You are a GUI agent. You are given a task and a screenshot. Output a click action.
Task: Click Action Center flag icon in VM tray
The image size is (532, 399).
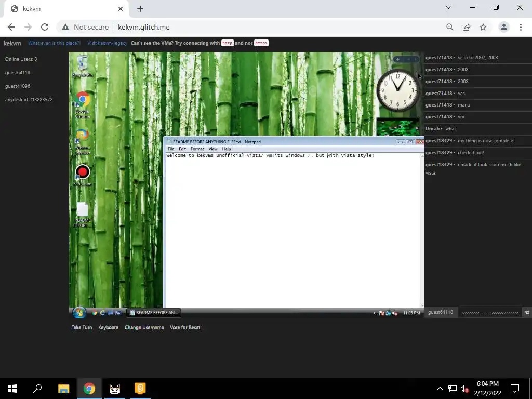[381, 313]
